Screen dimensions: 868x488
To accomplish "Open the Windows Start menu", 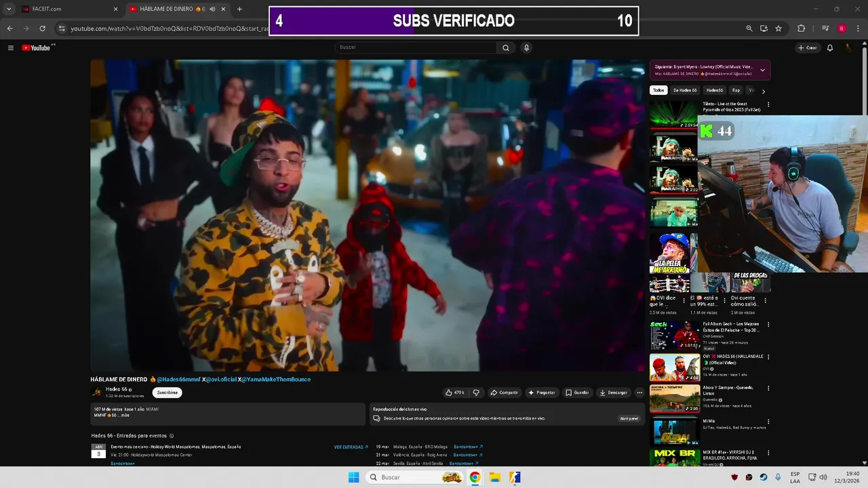I will pyautogui.click(x=353, y=477).
